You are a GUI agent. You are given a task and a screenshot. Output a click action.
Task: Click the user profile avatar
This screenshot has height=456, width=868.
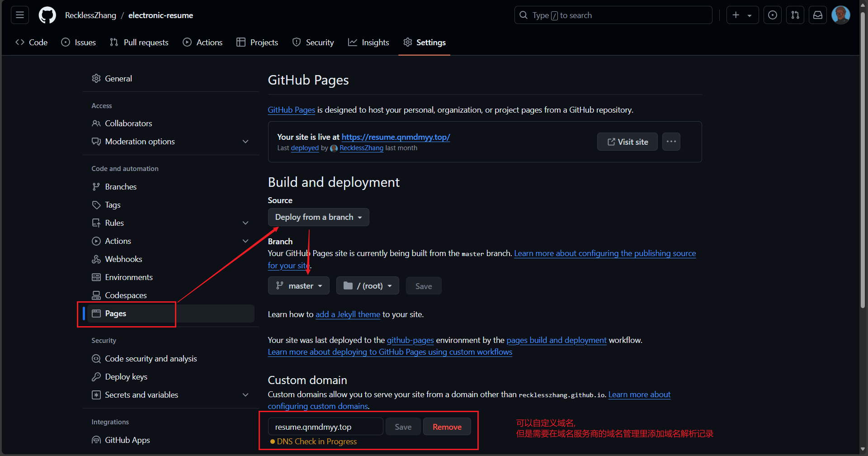[840, 15]
